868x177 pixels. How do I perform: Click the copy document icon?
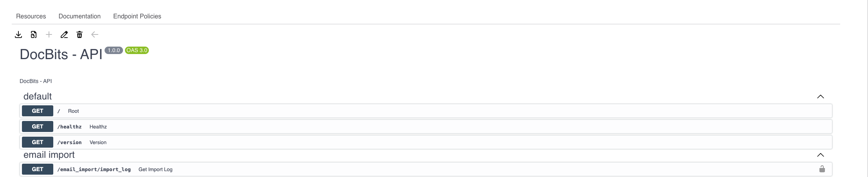tap(34, 35)
